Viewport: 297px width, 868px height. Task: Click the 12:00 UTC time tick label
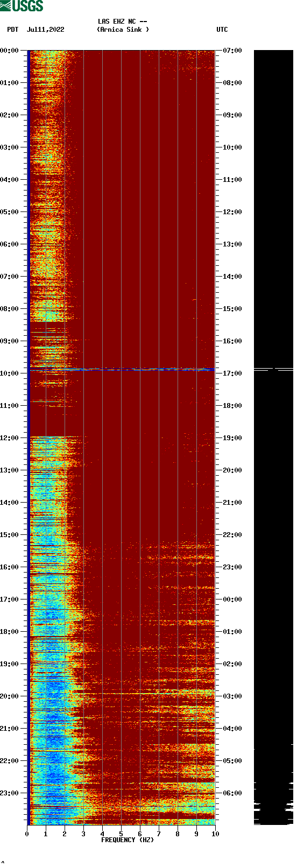(x=232, y=212)
